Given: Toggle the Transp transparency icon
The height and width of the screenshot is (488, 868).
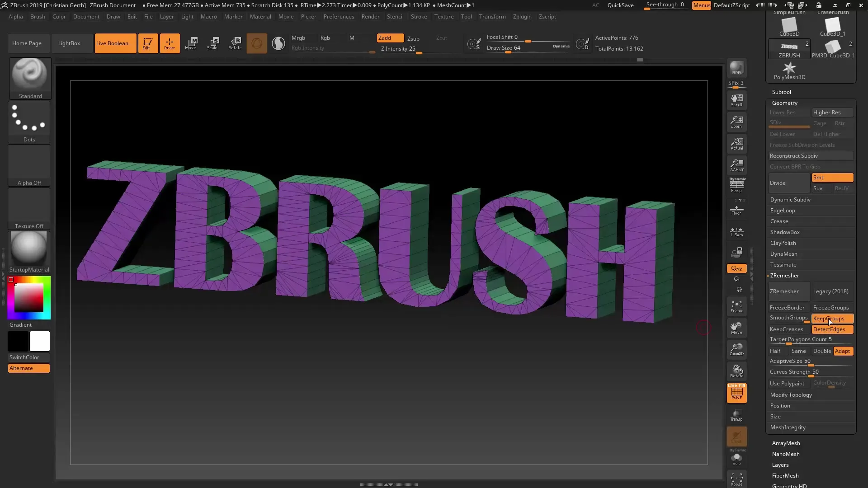Looking at the screenshot, I should tap(736, 415).
